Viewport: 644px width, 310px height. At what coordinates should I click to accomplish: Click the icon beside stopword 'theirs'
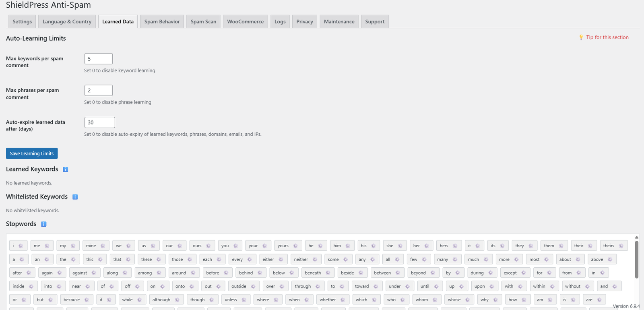pyautogui.click(x=621, y=246)
